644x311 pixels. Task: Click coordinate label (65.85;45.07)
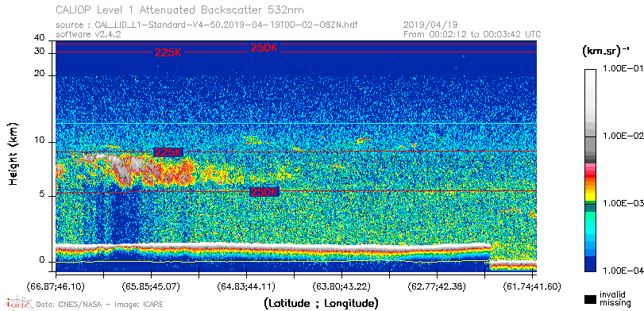[152, 286]
